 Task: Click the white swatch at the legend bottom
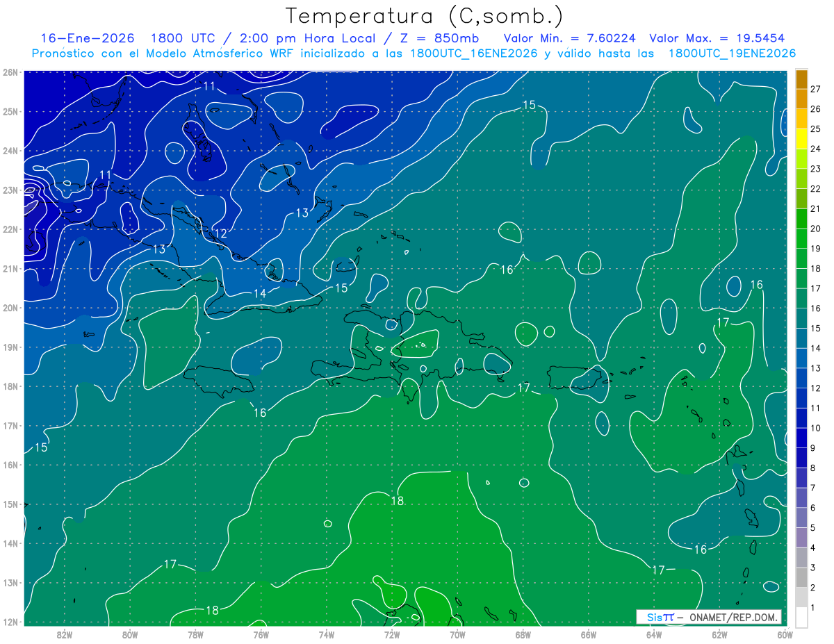click(x=801, y=617)
